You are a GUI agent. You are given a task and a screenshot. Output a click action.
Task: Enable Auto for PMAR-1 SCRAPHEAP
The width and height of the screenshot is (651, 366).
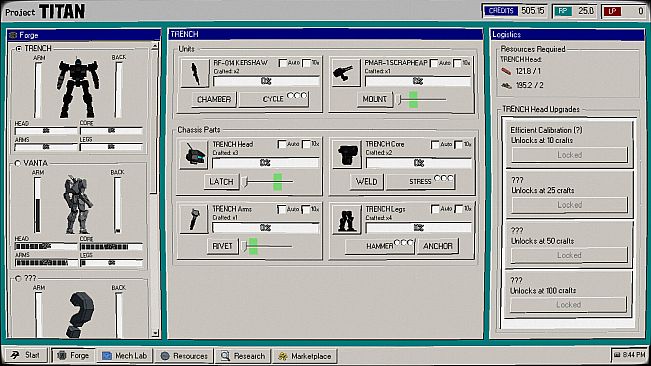coord(434,63)
